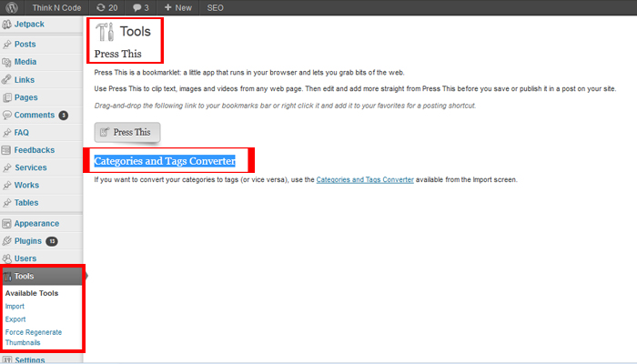Open the Export tools submenu link

[15, 319]
